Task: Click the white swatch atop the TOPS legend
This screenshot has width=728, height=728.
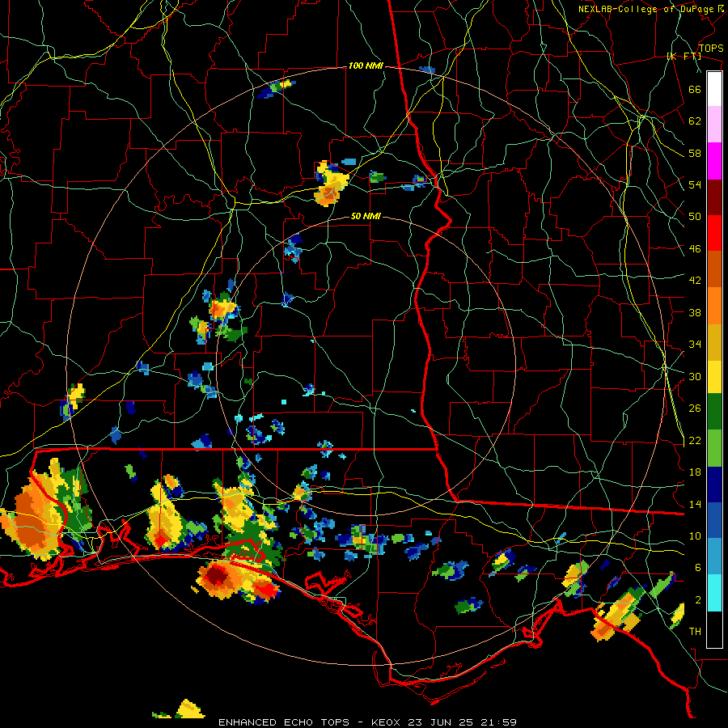Action: [714, 89]
